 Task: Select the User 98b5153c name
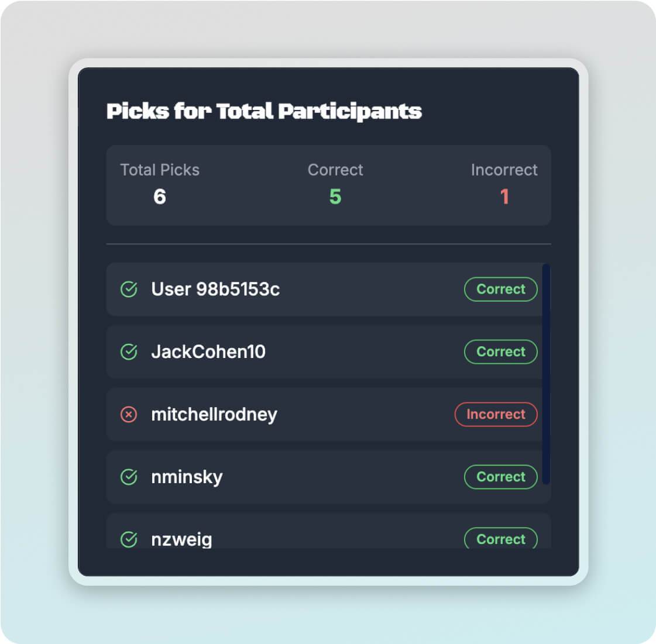(215, 289)
